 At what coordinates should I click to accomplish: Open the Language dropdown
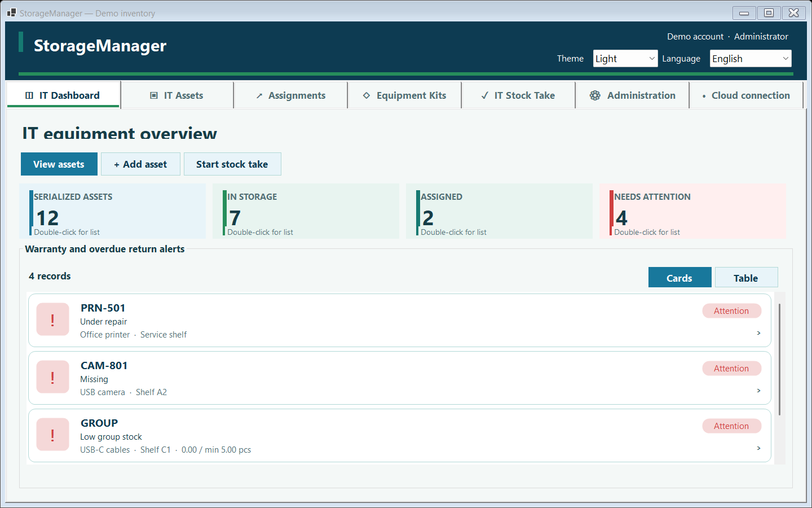(751, 58)
